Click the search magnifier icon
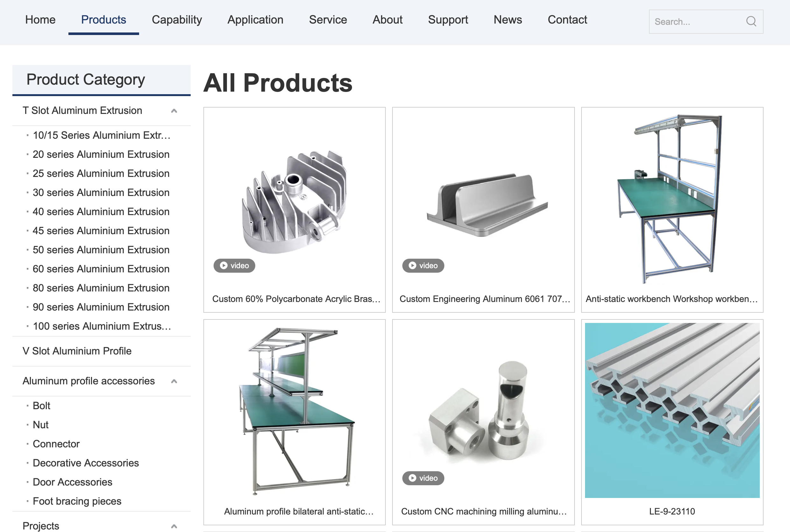 [x=751, y=21]
